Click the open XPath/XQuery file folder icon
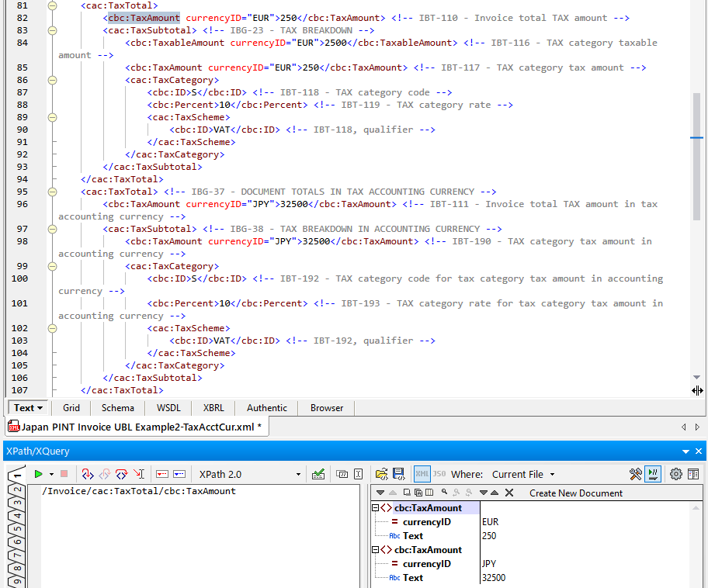The image size is (708, 588). click(382, 474)
